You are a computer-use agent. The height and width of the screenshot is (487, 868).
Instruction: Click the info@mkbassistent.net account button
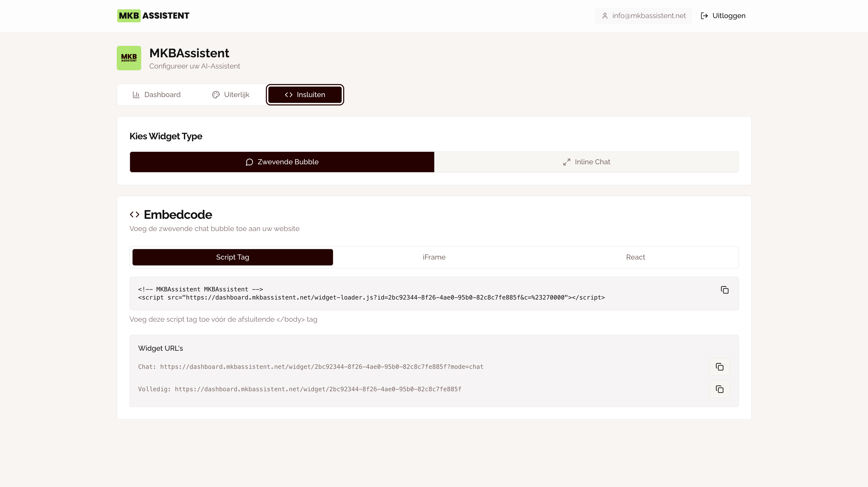644,16
